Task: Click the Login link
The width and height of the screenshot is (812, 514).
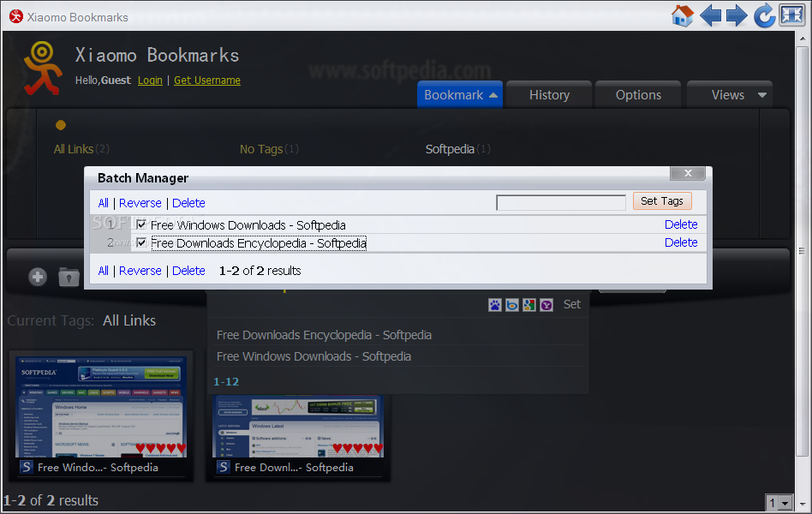Action: [150, 81]
